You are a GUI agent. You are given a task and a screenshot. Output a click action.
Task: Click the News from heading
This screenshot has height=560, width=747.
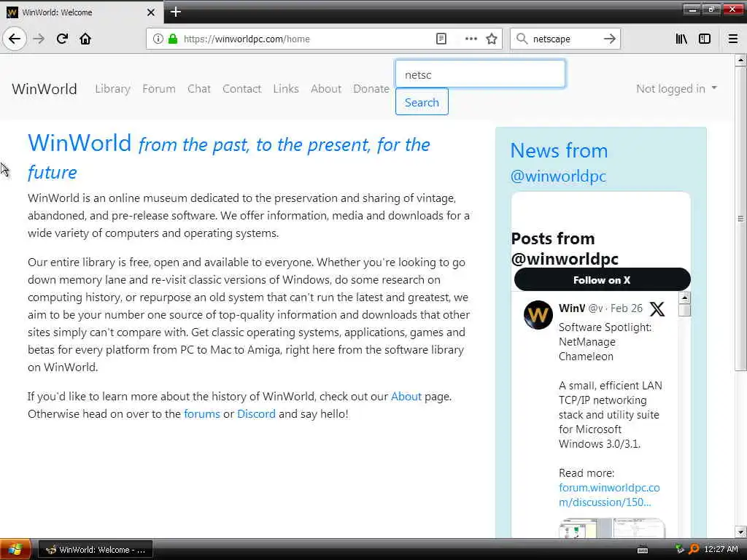coord(559,150)
